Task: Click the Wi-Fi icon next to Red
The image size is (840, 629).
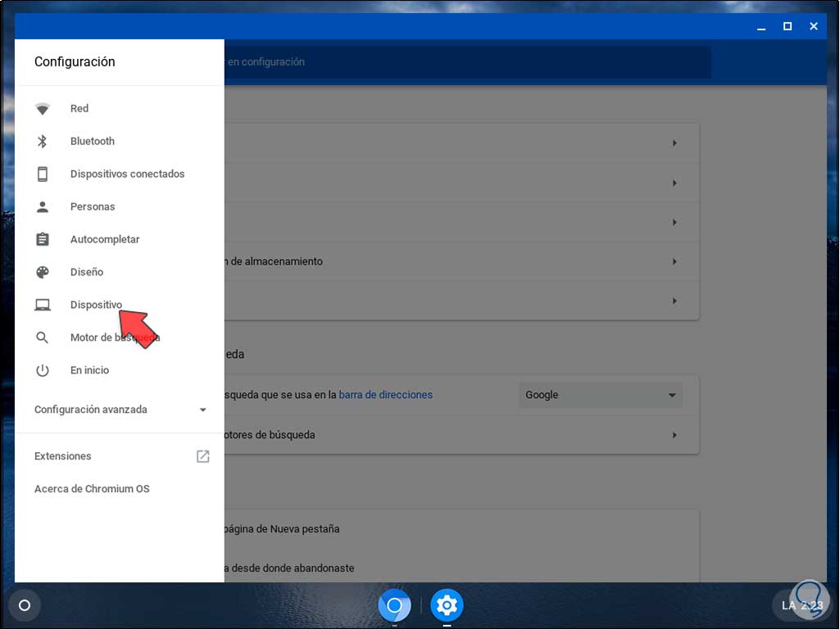Action: coord(43,109)
